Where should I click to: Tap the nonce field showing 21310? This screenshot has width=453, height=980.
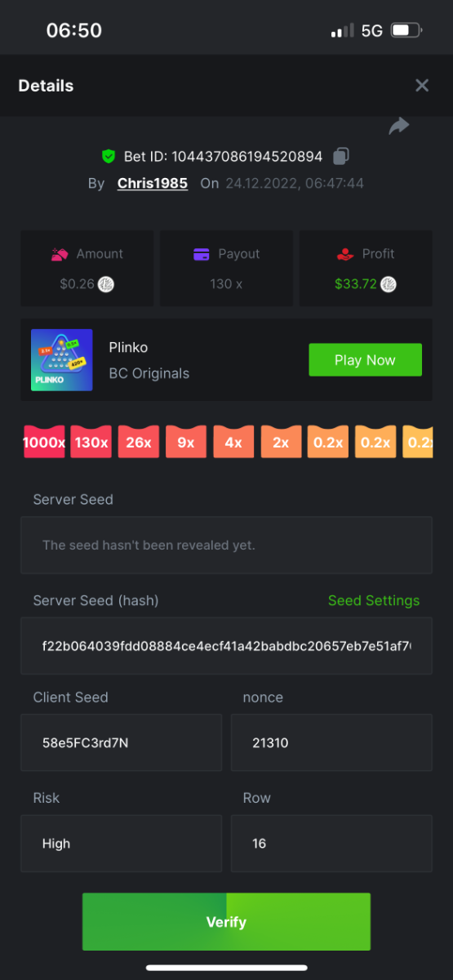coord(331,742)
